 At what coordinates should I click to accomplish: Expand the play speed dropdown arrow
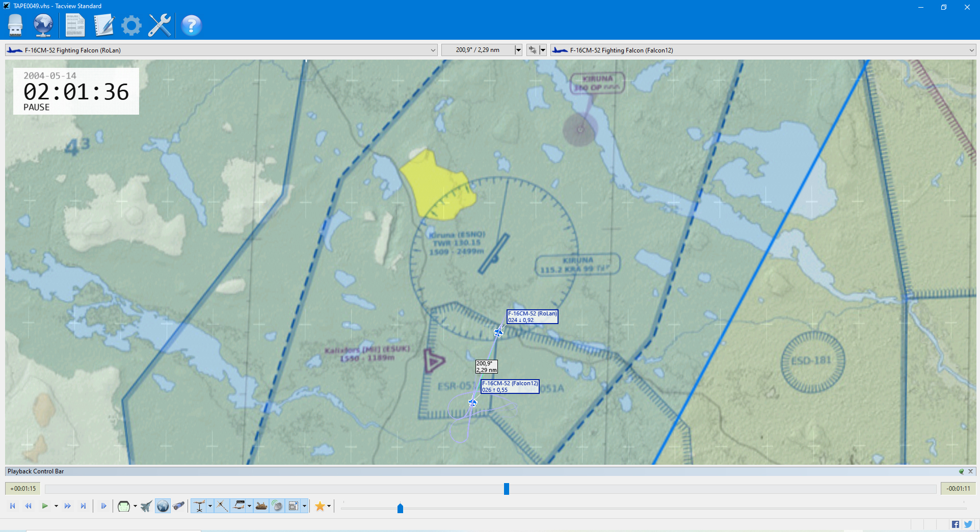(x=56, y=506)
